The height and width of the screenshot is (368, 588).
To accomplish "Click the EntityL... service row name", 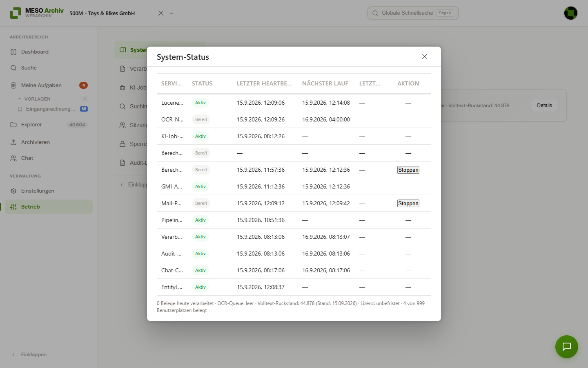I will (172, 287).
